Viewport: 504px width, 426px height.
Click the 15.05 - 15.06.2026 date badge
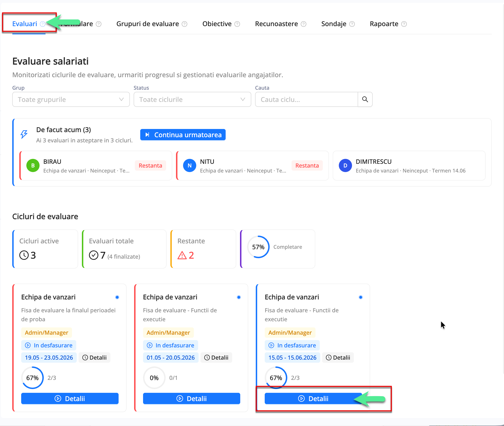292,358
